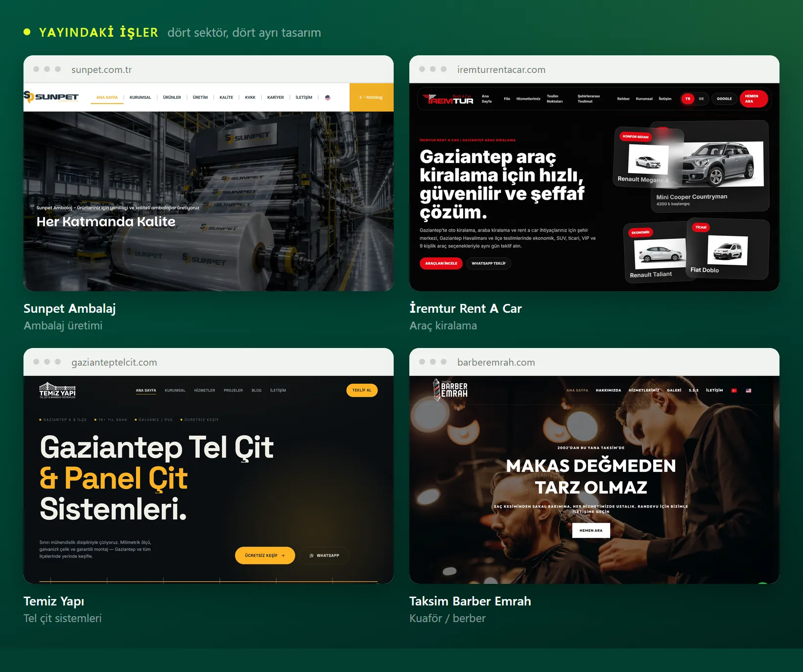This screenshot has height=672, width=803.
Task: Click the sunpet.com.tr address text
Action: [x=101, y=70]
